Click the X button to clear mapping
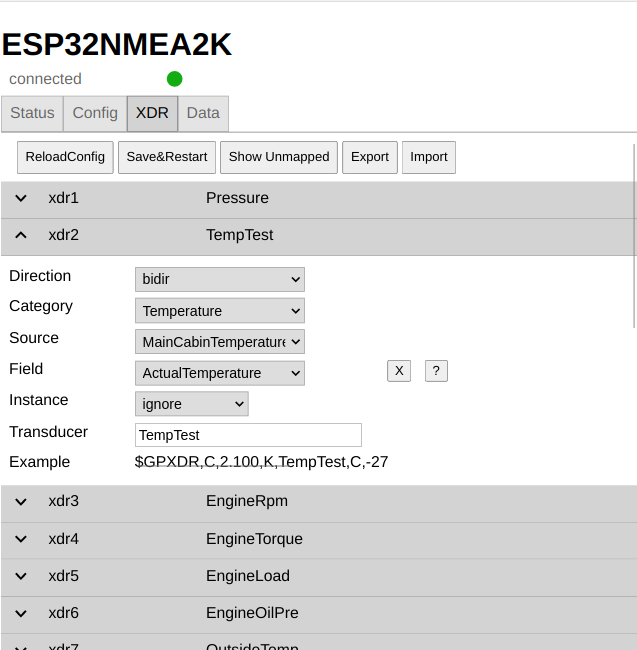Viewport: 637px width, 650px height. click(x=398, y=371)
